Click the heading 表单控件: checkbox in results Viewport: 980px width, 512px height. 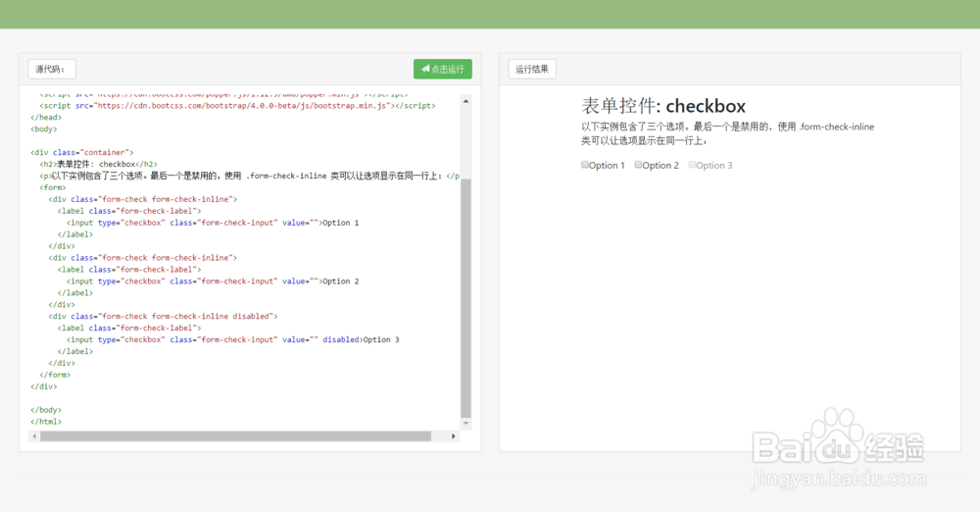(x=663, y=106)
